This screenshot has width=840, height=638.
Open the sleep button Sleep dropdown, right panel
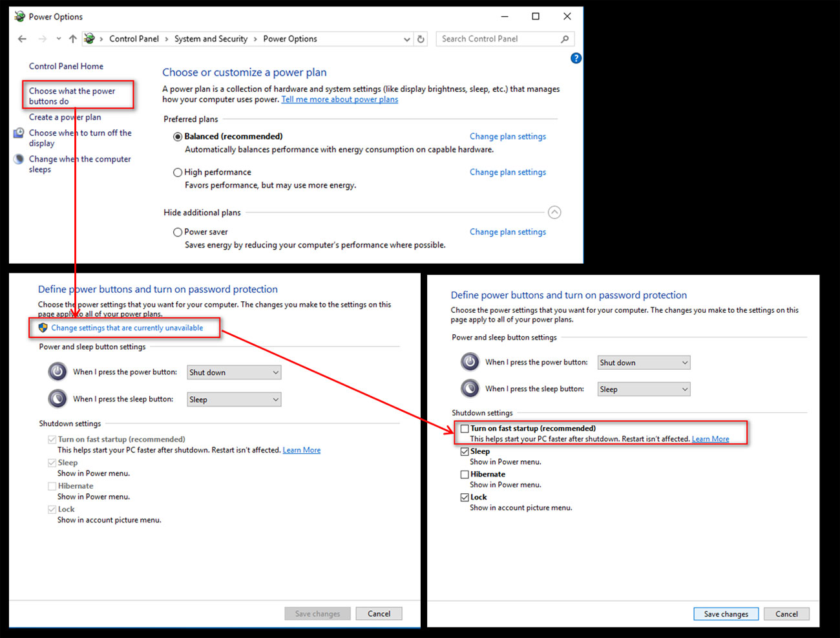click(x=644, y=389)
